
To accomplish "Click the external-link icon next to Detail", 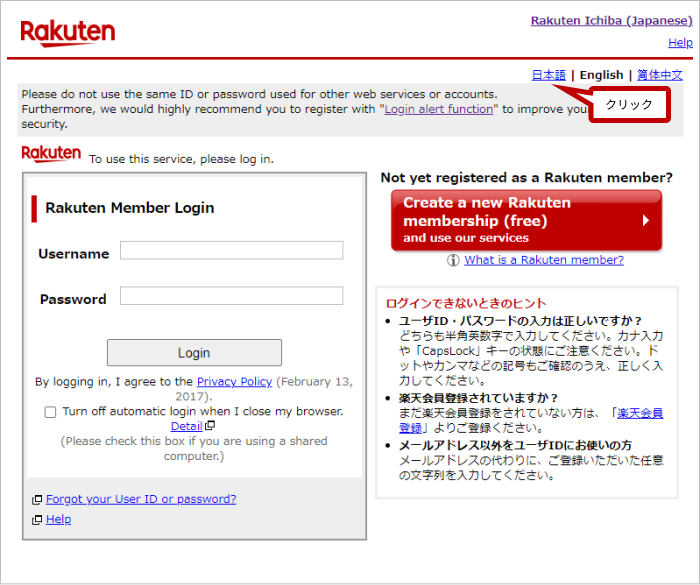I will [210, 426].
